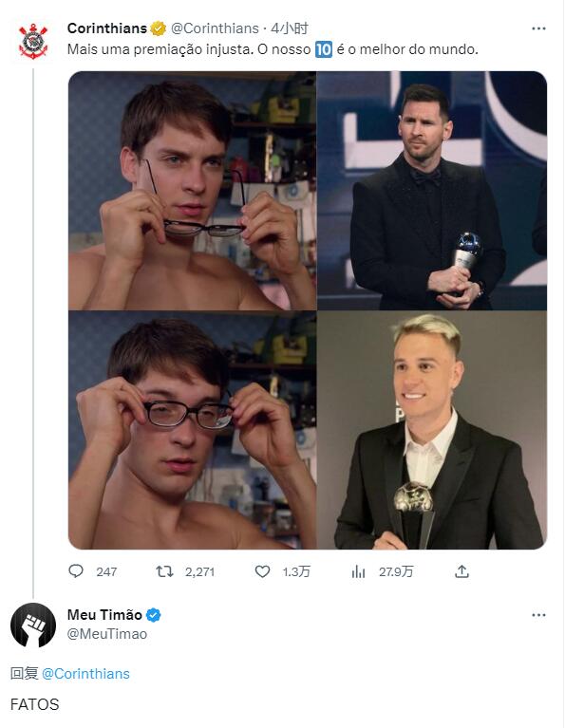The height and width of the screenshot is (728, 565).
Task: Open Corinthians club crest avatar
Action: click(33, 42)
